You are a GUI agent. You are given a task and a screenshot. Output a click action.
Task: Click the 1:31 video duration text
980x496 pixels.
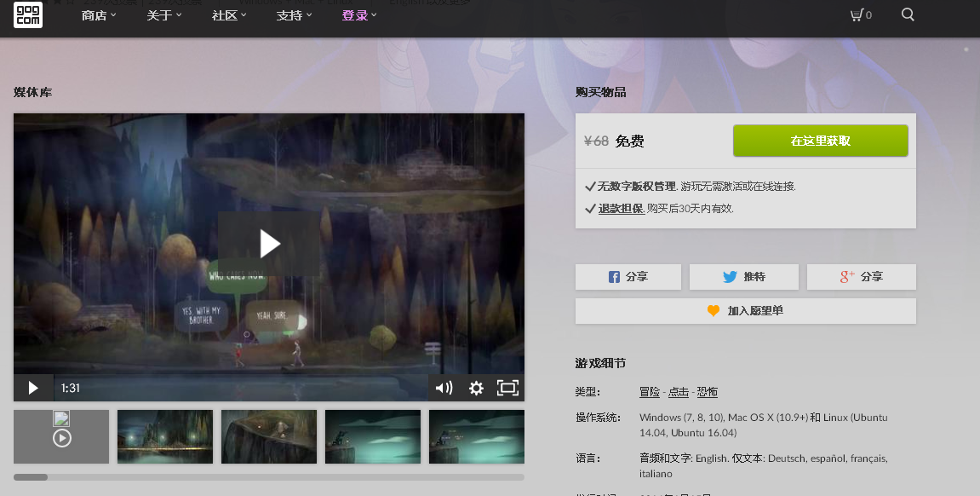coord(70,388)
